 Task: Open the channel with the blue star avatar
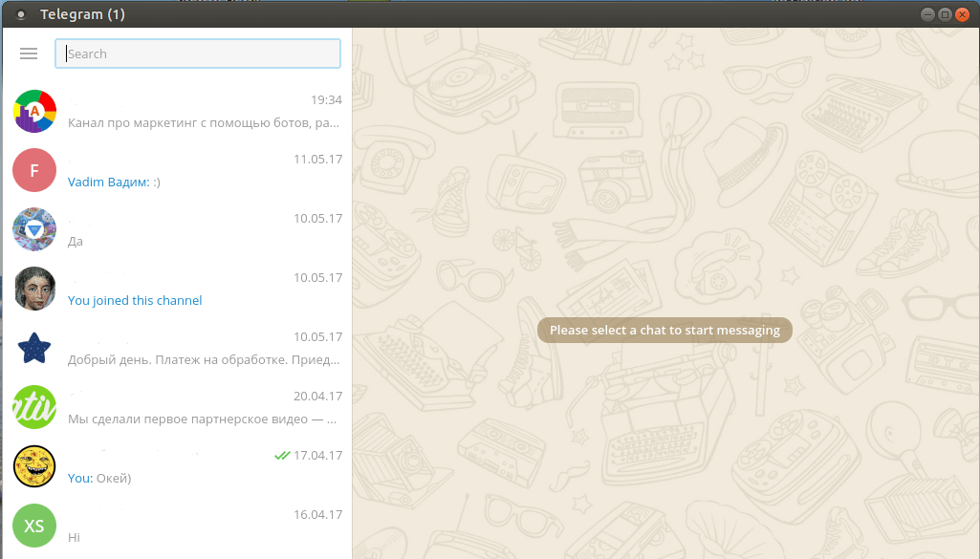(x=34, y=348)
